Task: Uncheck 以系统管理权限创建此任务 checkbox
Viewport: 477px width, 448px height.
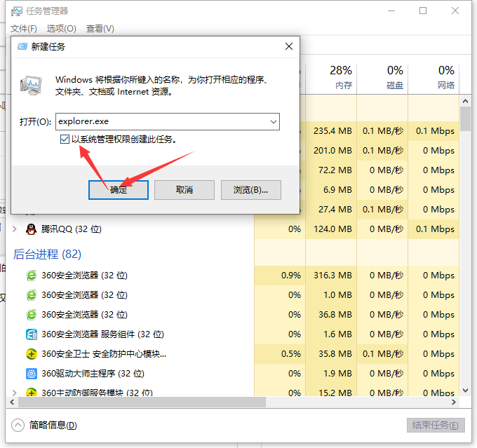Action: click(x=65, y=140)
